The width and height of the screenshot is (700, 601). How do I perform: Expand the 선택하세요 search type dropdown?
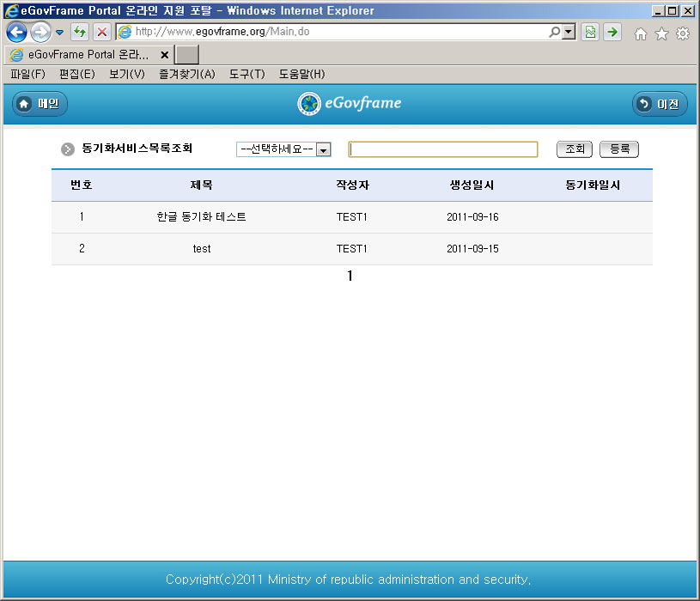[324, 149]
